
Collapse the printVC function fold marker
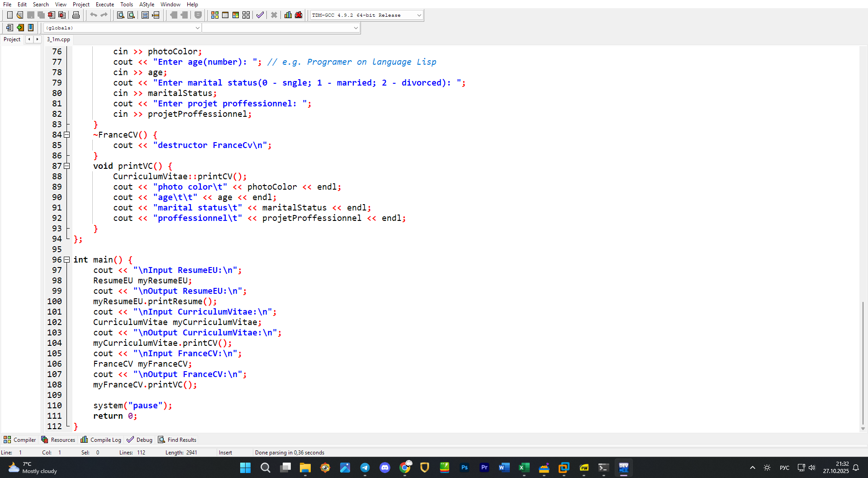(67, 166)
